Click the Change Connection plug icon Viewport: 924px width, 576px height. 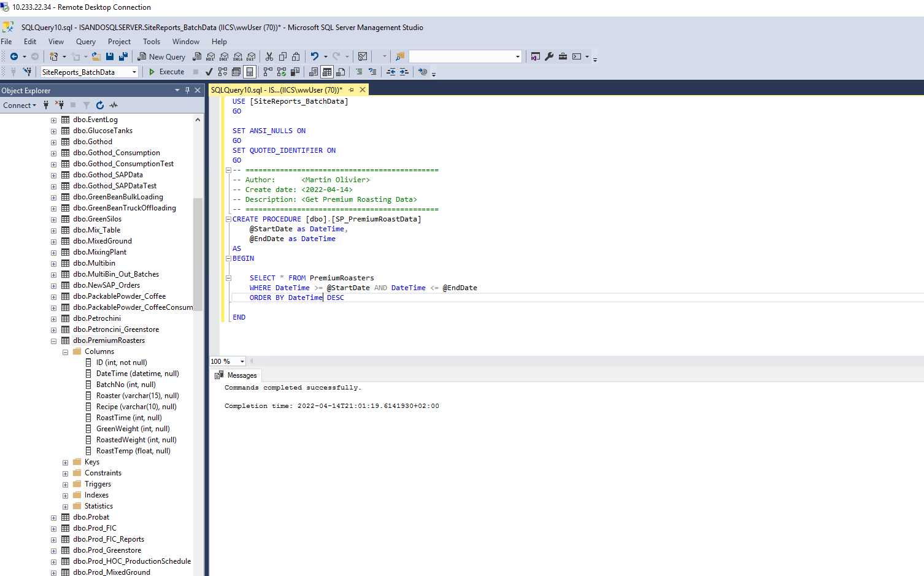coord(27,72)
